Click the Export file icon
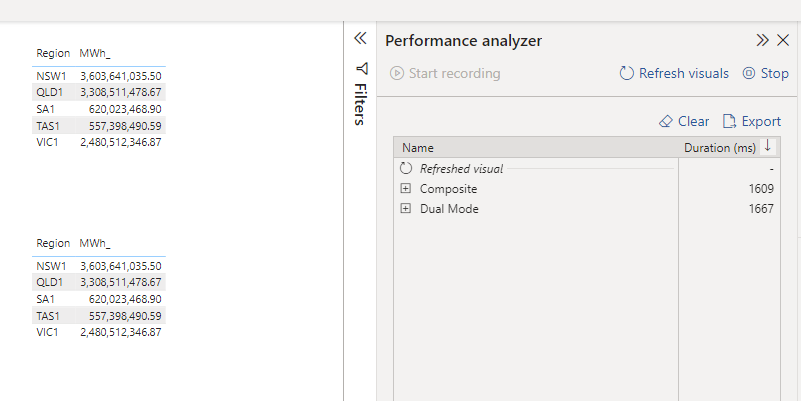Viewport: 801px width, 401px height. [730, 121]
